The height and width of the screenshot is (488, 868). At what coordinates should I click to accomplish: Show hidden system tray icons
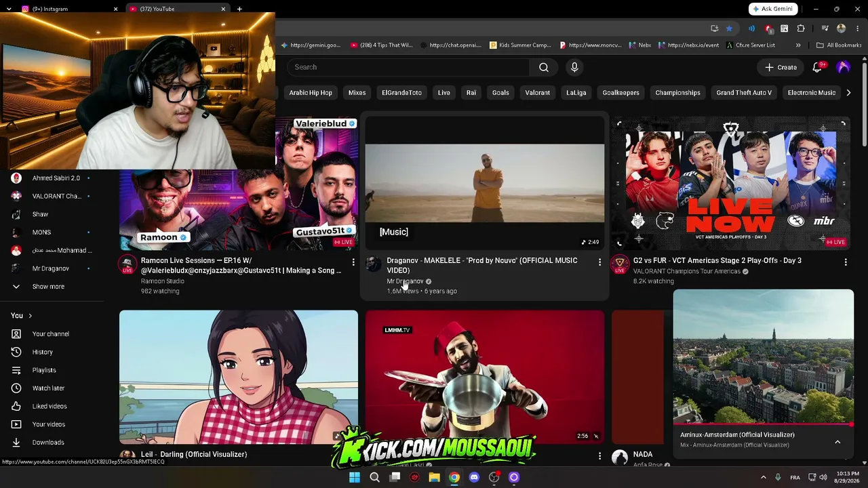pos(763,477)
